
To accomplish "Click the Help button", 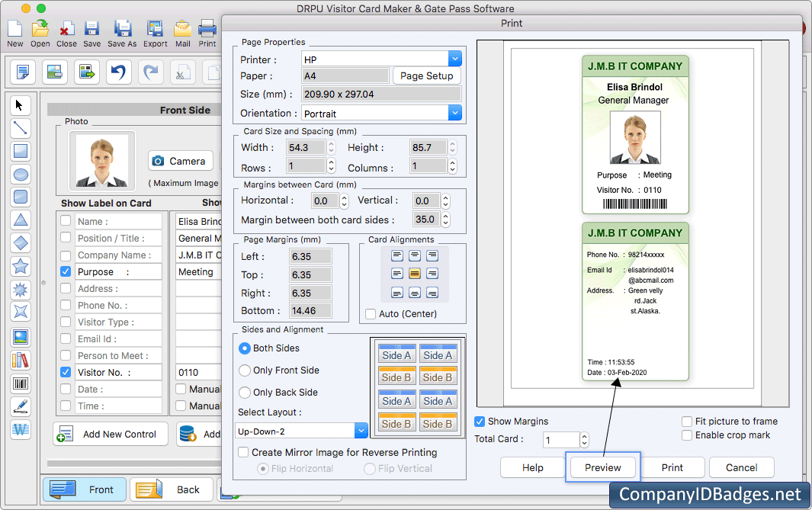I will tap(532, 467).
